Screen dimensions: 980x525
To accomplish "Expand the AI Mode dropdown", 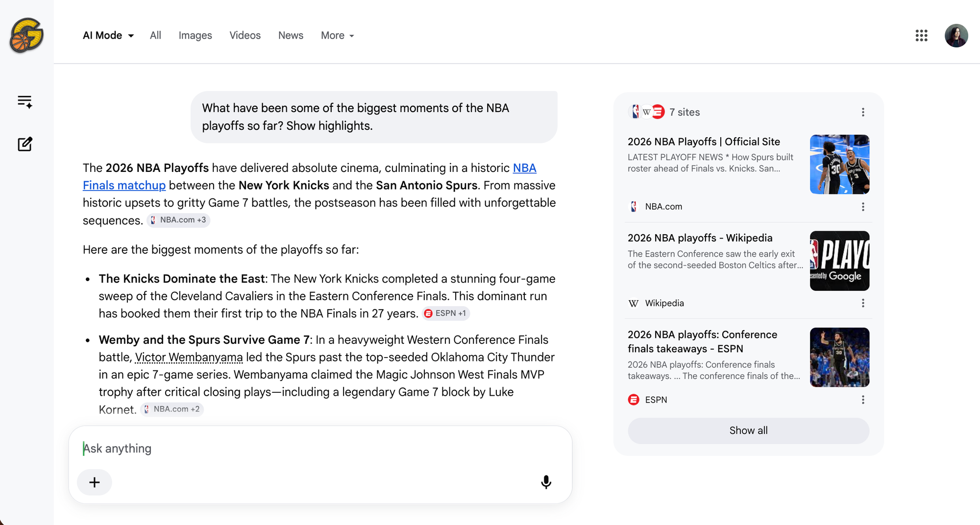I will (108, 35).
